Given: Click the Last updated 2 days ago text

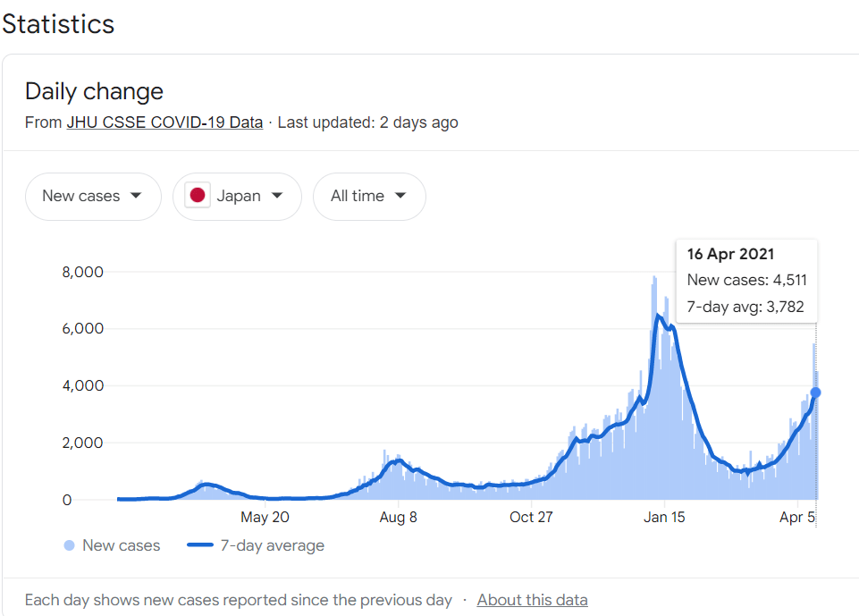Looking at the screenshot, I should 367,122.
